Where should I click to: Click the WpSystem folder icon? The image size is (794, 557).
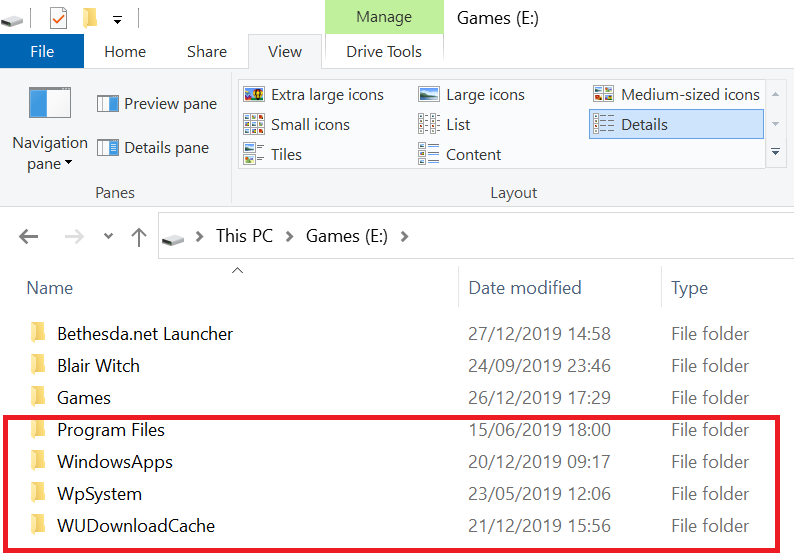(38, 493)
